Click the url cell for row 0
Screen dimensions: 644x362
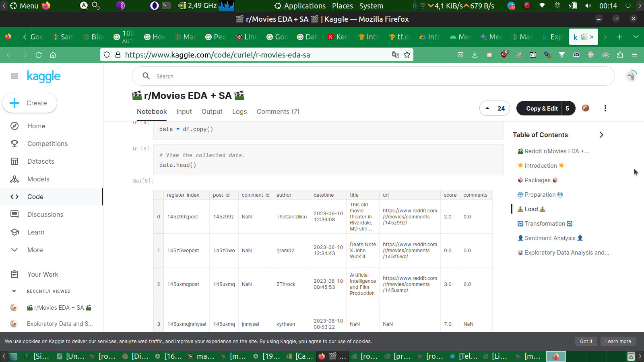(410, 217)
